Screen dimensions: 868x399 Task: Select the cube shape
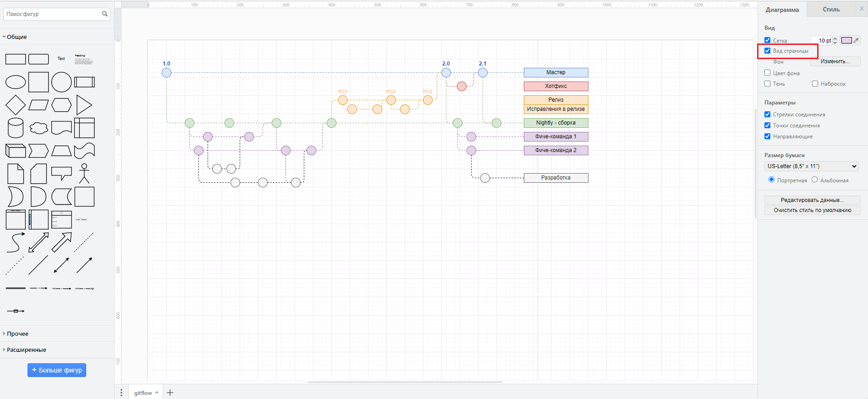[x=16, y=151]
